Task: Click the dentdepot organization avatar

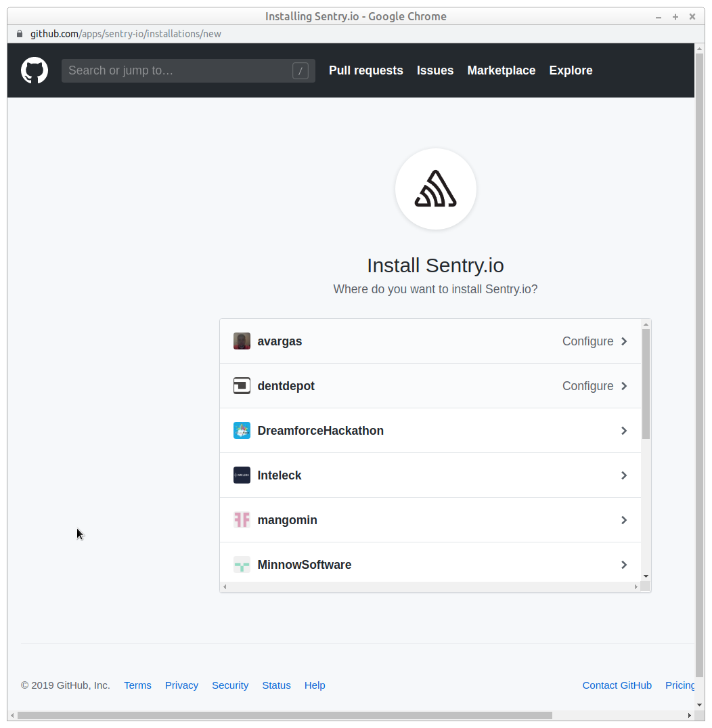Action: [x=242, y=386]
